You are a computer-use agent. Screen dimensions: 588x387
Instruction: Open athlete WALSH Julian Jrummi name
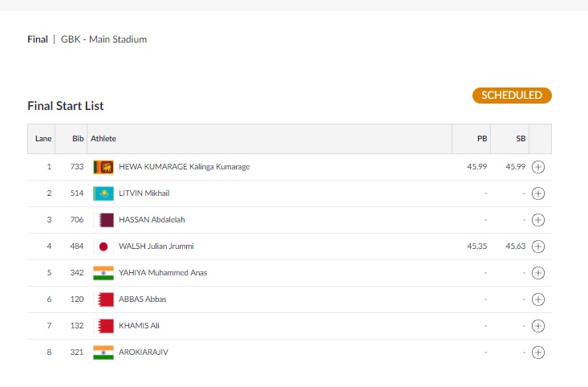coord(156,246)
